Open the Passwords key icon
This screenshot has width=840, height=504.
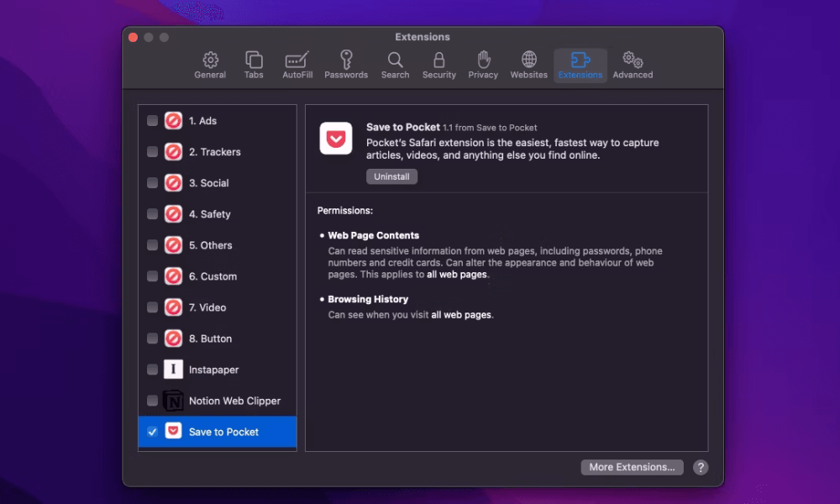click(x=346, y=60)
